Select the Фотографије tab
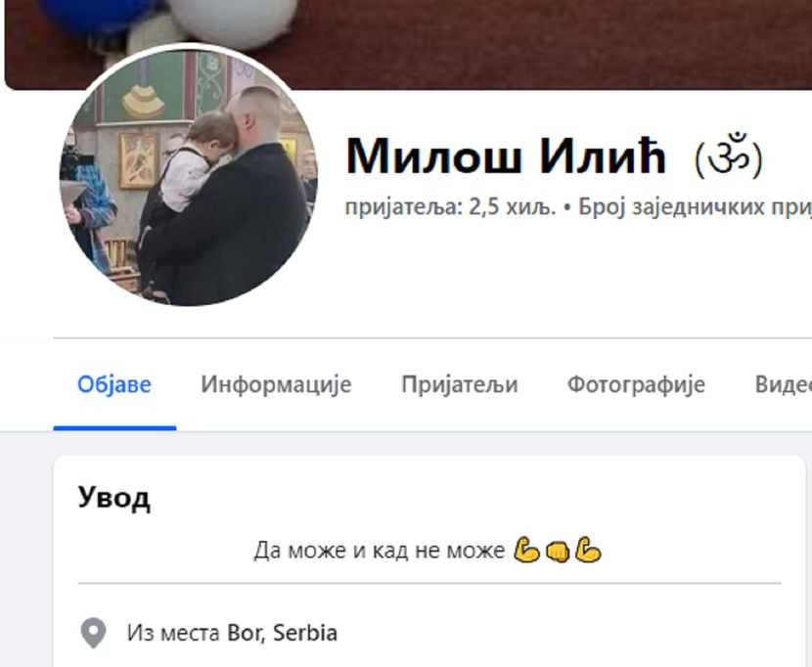The image size is (812, 667). 636,384
